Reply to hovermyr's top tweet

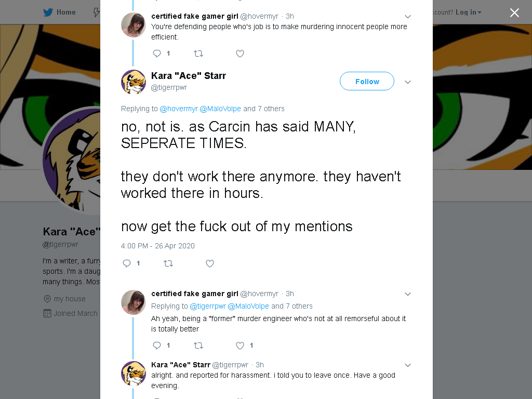pos(157,54)
